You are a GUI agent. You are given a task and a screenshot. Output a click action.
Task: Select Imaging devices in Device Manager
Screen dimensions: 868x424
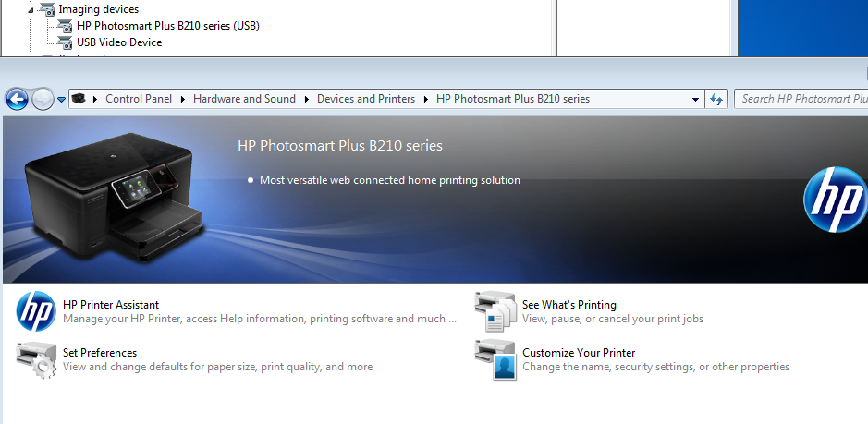(x=99, y=9)
